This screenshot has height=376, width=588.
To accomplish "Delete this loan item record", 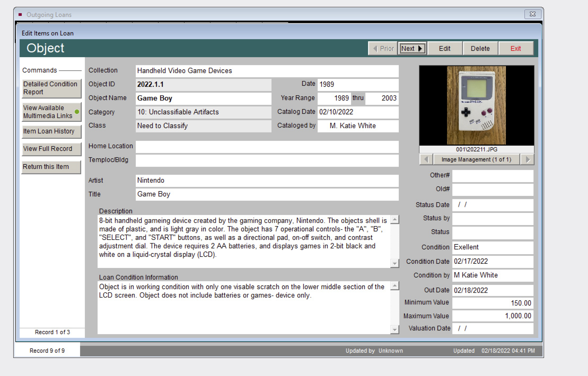I will 480,48.
